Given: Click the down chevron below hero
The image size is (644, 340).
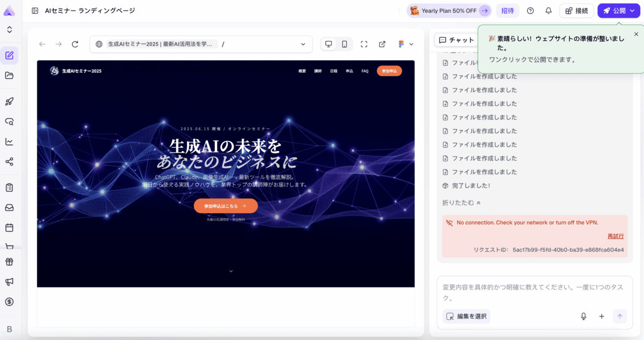Looking at the screenshot, I should point(231,271).
